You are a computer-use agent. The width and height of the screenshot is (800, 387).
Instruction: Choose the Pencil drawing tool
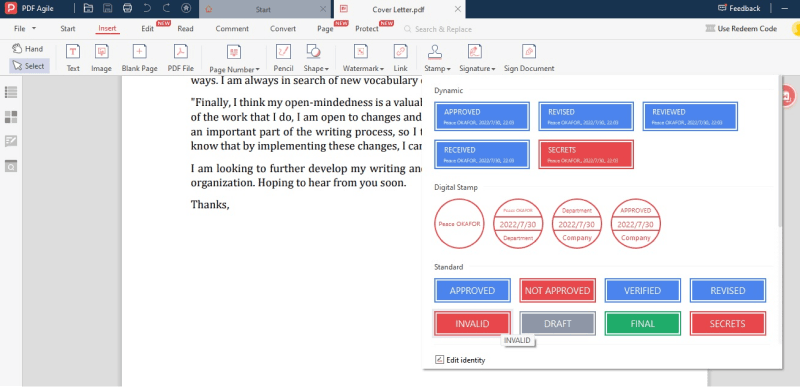tap(283, 57)
